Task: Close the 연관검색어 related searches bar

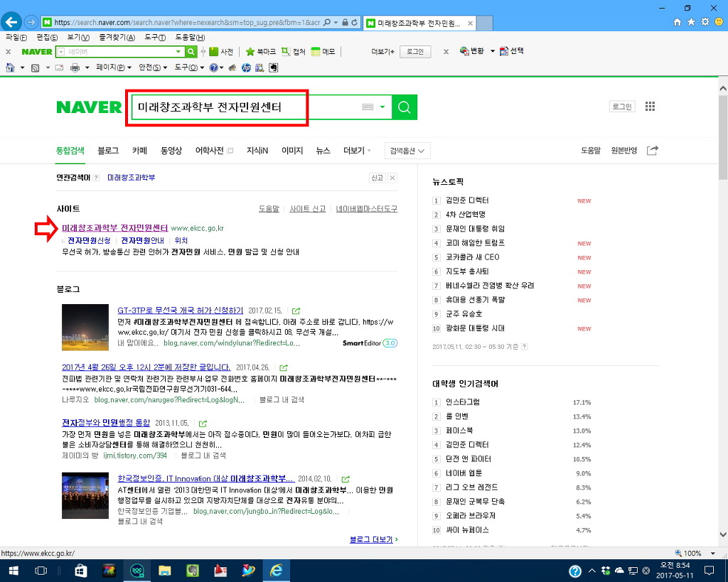Action: pyautogui.click(x=392, y=178)
